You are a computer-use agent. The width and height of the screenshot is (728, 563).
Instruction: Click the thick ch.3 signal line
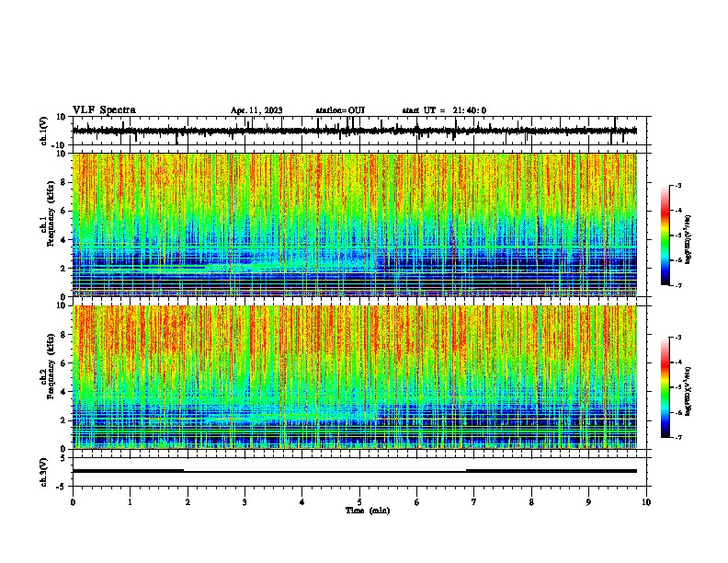354,471
